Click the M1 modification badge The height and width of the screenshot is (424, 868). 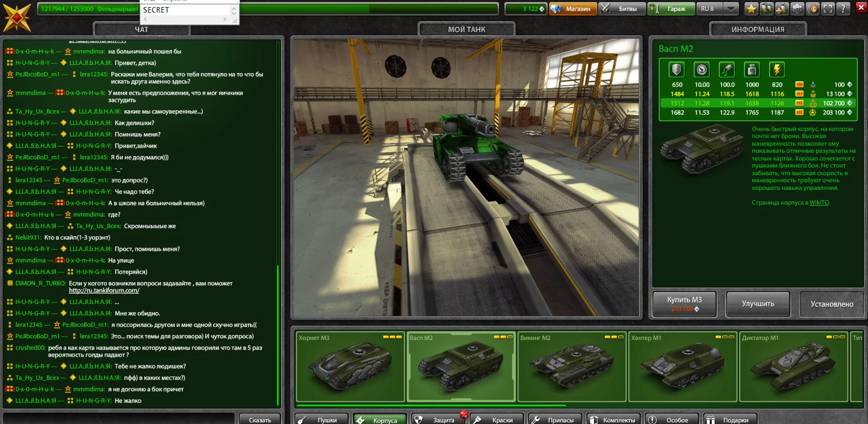(x=799, y=94)
